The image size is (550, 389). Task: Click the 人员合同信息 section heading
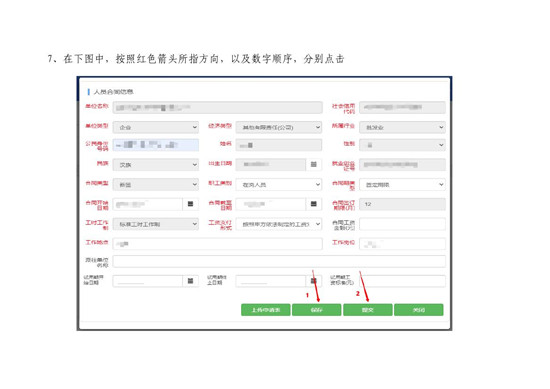pos(113,92)
